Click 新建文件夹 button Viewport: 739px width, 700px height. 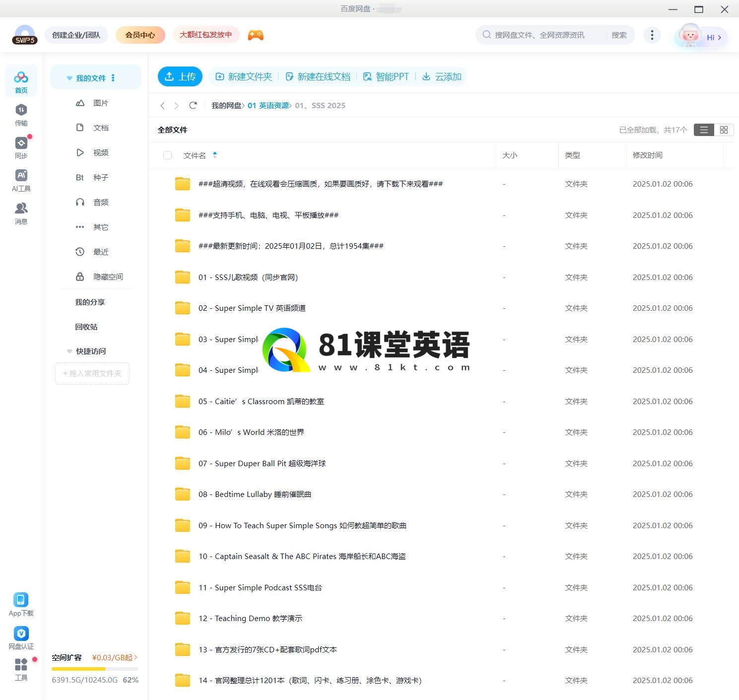[x=244, y=76]
